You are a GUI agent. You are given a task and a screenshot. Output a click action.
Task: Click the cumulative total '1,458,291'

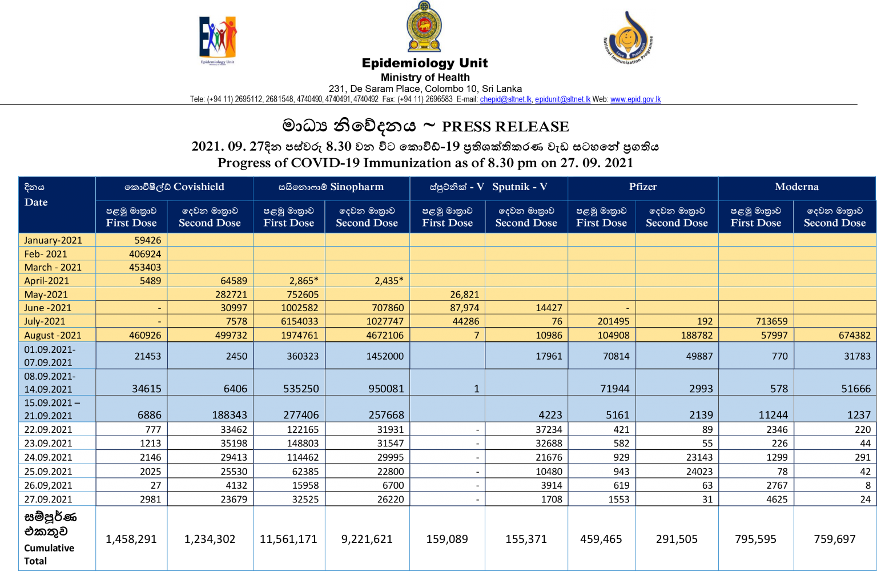131,539
